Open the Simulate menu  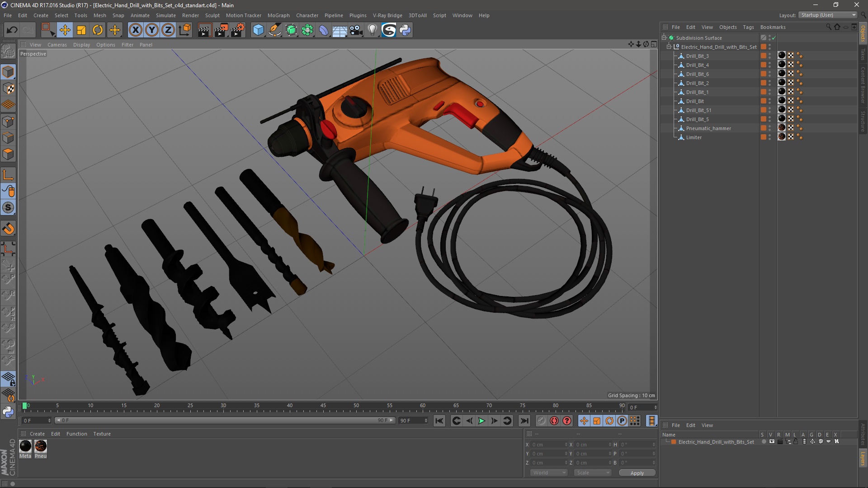click(166, 15)
